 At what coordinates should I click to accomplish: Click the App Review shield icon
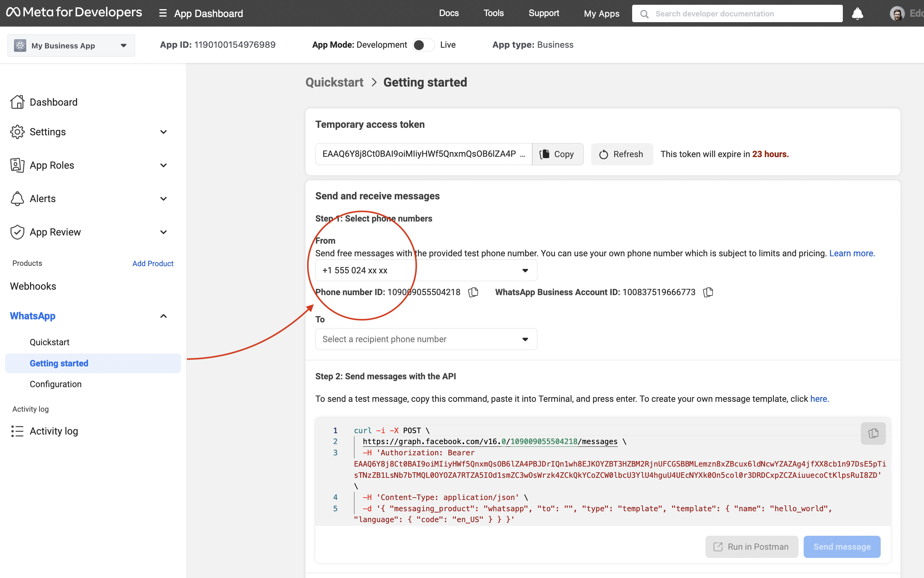click(x=17, y=232)
